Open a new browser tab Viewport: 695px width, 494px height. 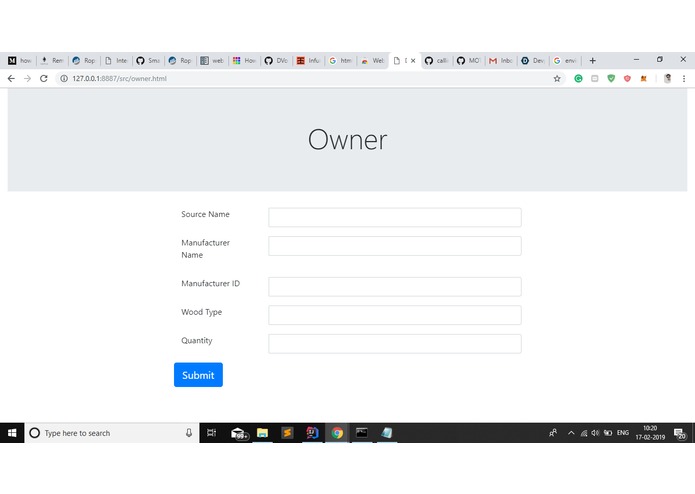point(593,61)
